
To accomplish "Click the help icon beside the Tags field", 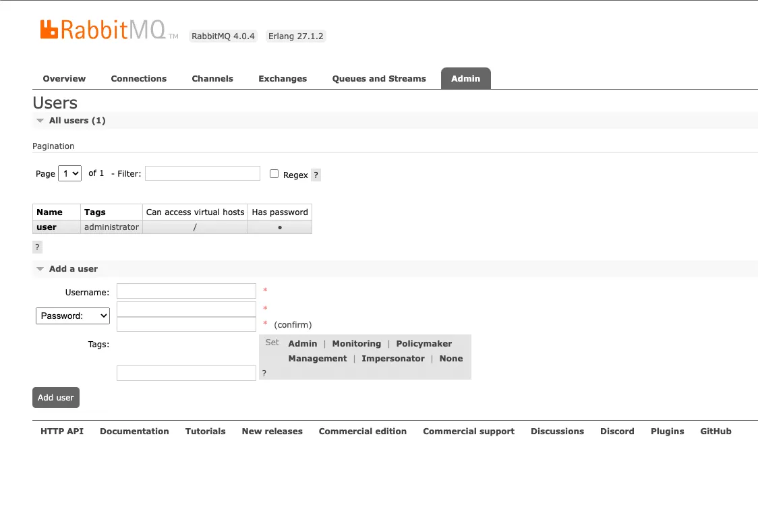I will [x=264, y=373].
